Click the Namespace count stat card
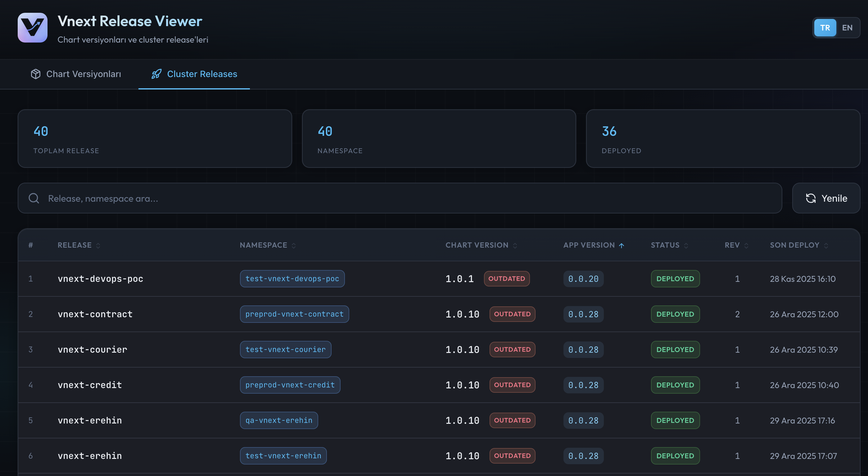Image resolution: width=868 pixels, height=476 pixels. tap(439, 138)
